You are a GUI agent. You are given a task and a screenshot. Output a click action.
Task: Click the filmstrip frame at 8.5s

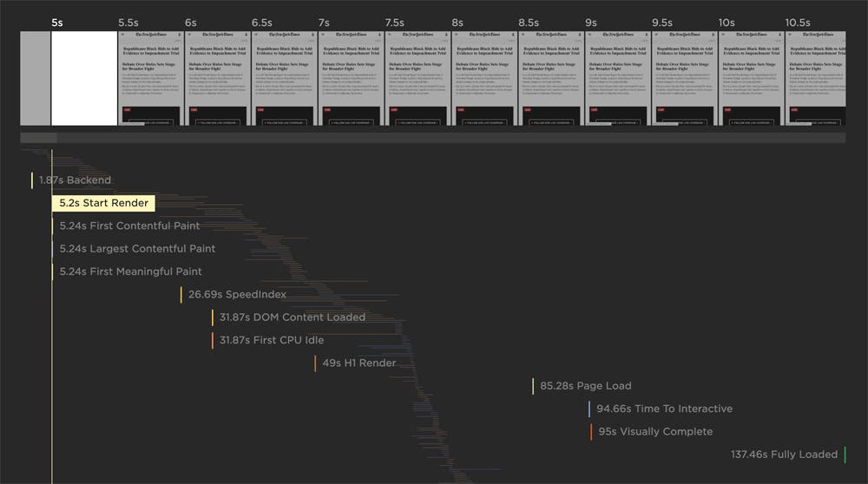coord(550,79)
